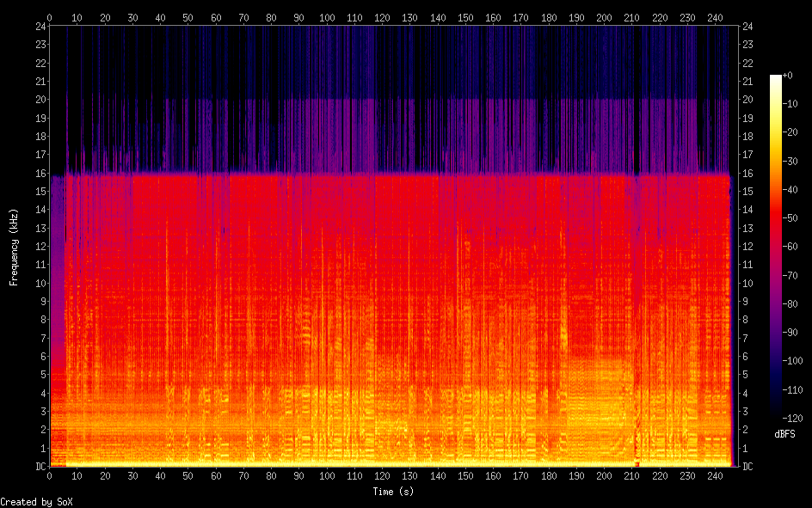This screenshot has height=508, width=812.
Task: Select the 0 tick on bottom time axis
Action: tap(49, 476)
